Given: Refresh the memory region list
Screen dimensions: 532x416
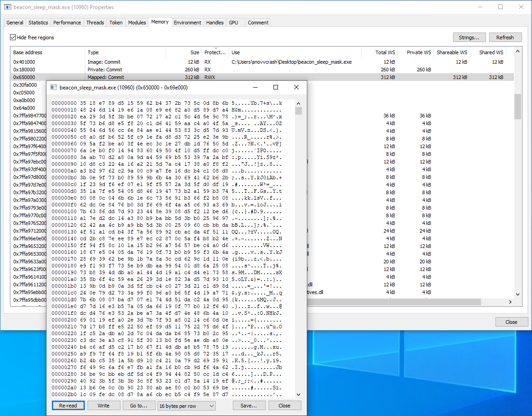Looking at the screenshot, I should point(504,37).
